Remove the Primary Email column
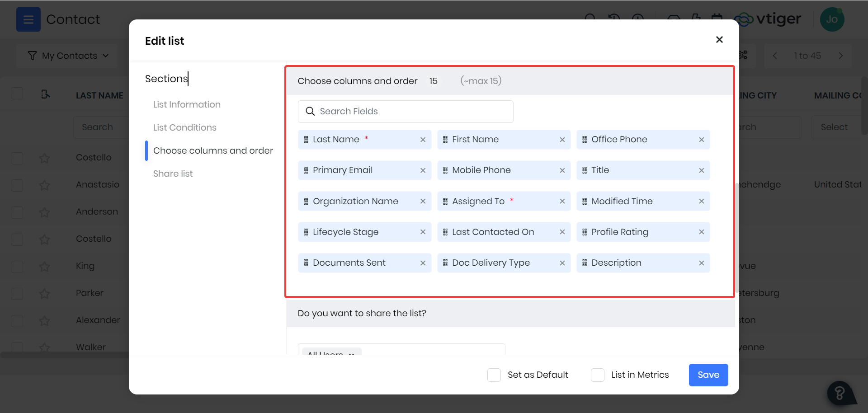Screen dimensions: 868x413 point(423,170)
